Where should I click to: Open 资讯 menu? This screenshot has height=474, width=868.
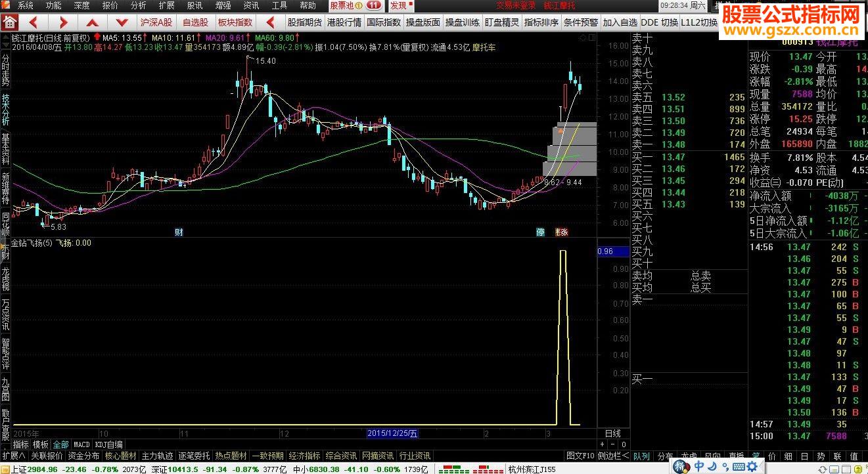click(251, 5)
